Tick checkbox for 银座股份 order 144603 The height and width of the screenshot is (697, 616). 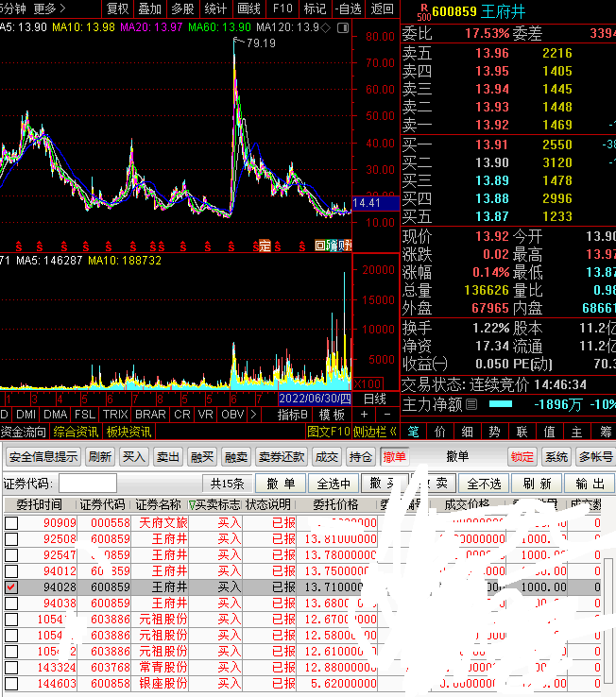point(11,683)
